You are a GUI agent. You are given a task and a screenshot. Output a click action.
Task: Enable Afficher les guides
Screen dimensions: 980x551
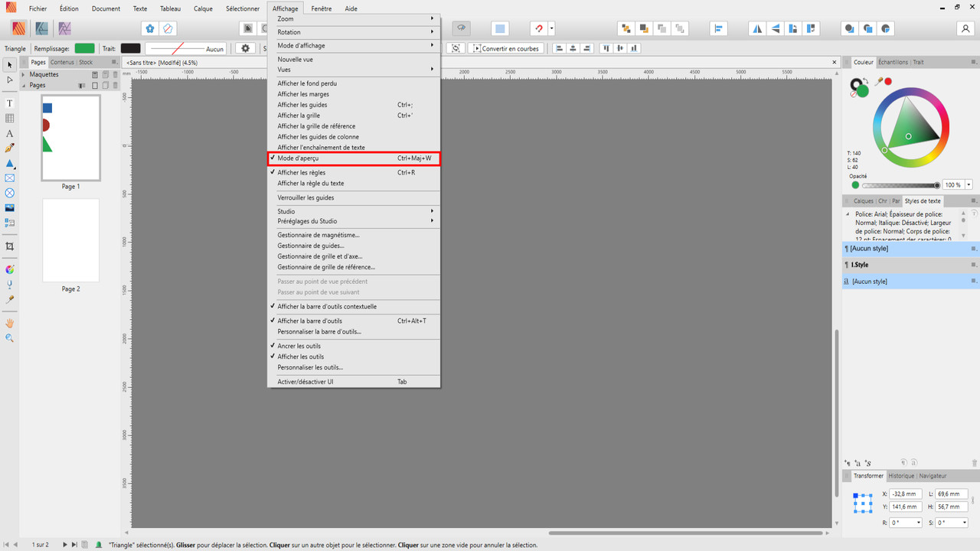coord(354,105)
